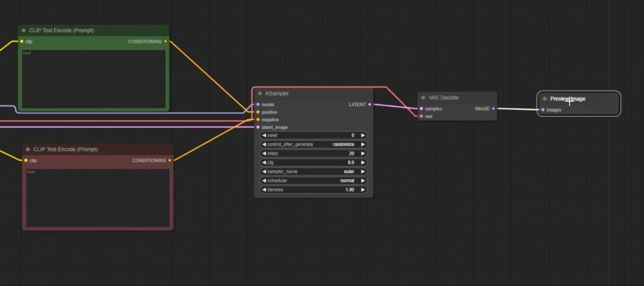Increase steps value with right arrow
644x286 pixels.
coord(363,153)
